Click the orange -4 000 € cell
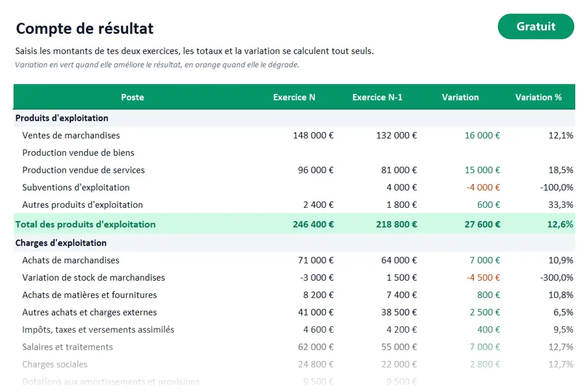Image resolution: width=588 pixels, height=392 pixels. (x=483, y=187)
